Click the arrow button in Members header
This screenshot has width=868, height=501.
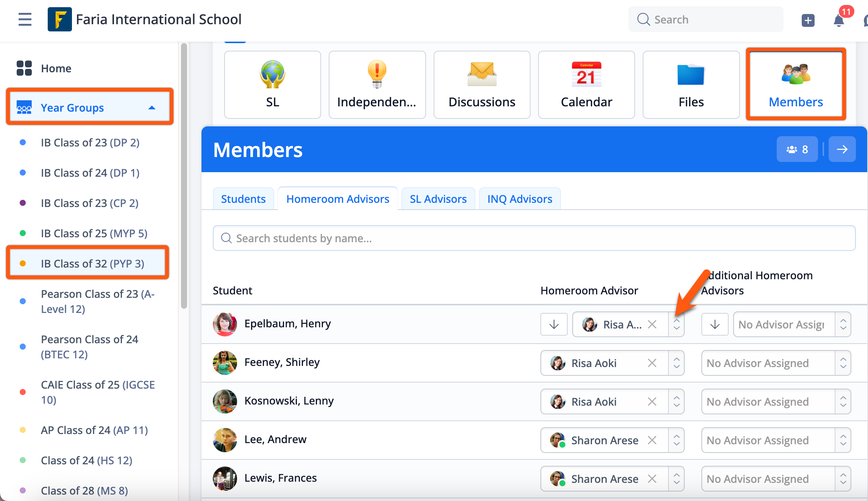click(x=842, y=149)
